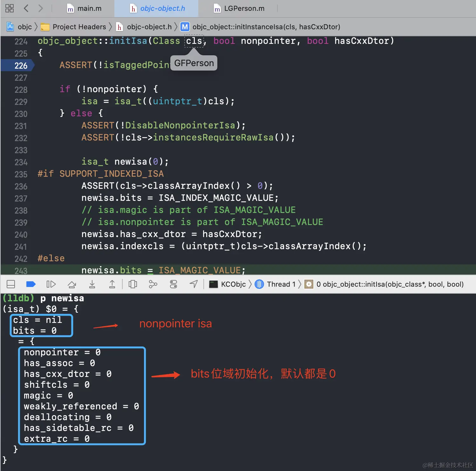Go back in editor history
The width and height of the screenshot is (476, 471).
click(x=26, y=8)
